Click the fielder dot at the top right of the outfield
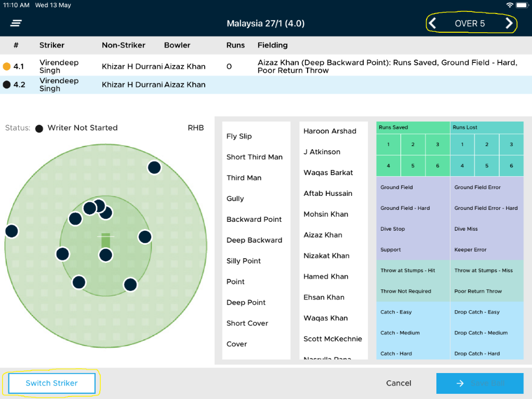The image size is (532, 399). point(154,167)
